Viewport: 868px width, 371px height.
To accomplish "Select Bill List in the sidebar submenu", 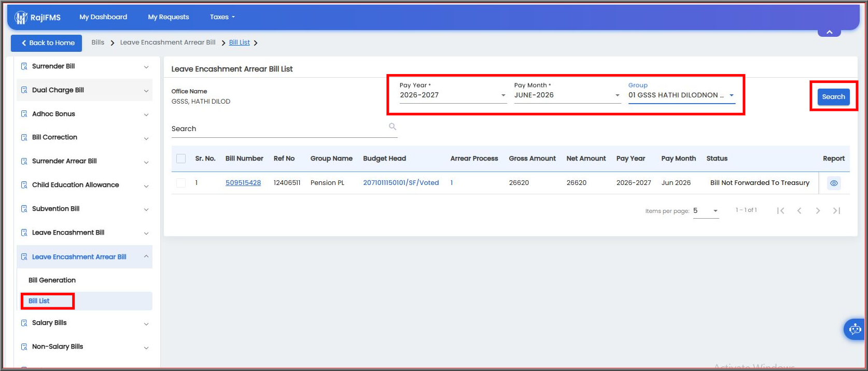I will [39, 301].
